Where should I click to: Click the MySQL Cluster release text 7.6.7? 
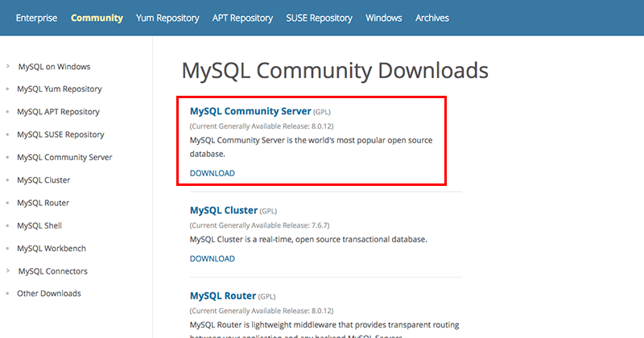click(x=259, y=225)
